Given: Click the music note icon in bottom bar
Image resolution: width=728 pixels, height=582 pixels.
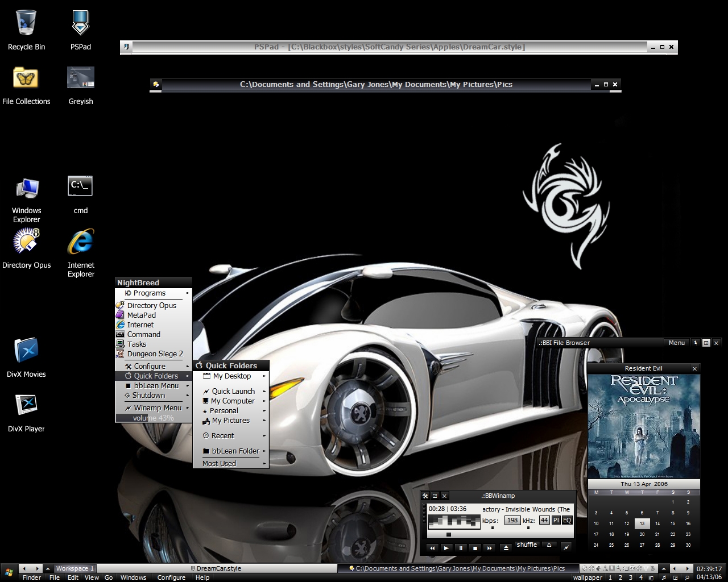Looking at the screenshot, I should click(663, 577).
